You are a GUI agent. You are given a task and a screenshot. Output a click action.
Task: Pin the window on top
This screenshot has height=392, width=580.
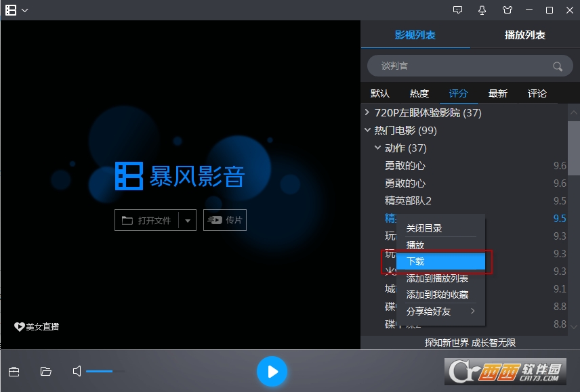tap(482, 10)
